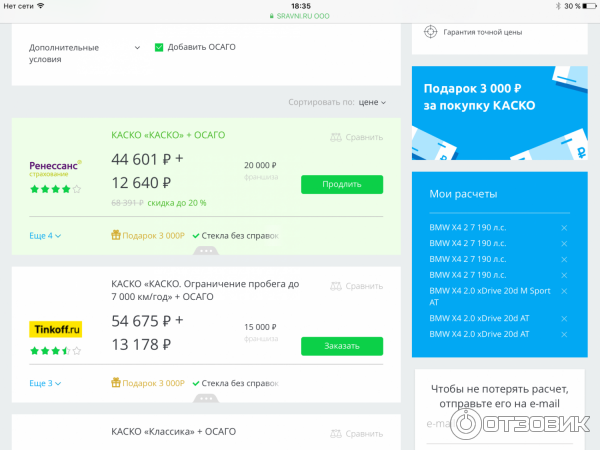This screenshot has height=450, width=600.
Task: Expand Еще 4 options for Renaissance
Action: pos(45,236)
